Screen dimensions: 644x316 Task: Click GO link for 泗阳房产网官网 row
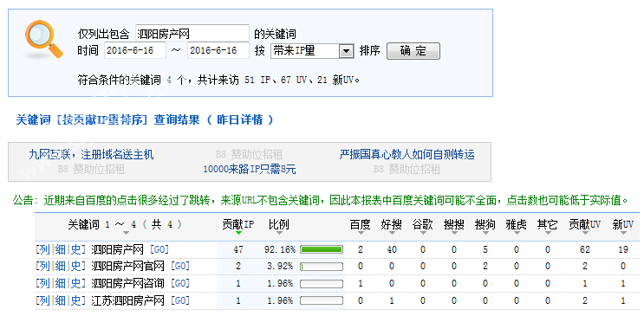tap(180, 267)
